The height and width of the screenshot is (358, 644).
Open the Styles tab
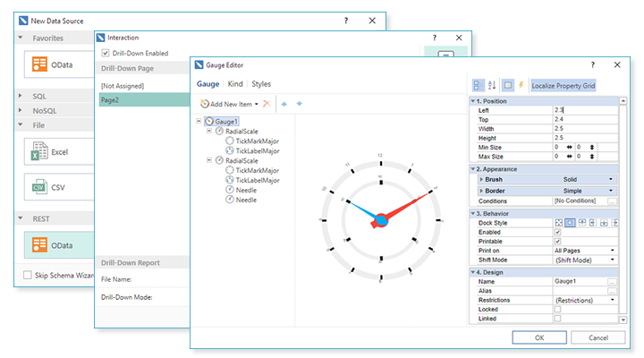coord(261,84)
